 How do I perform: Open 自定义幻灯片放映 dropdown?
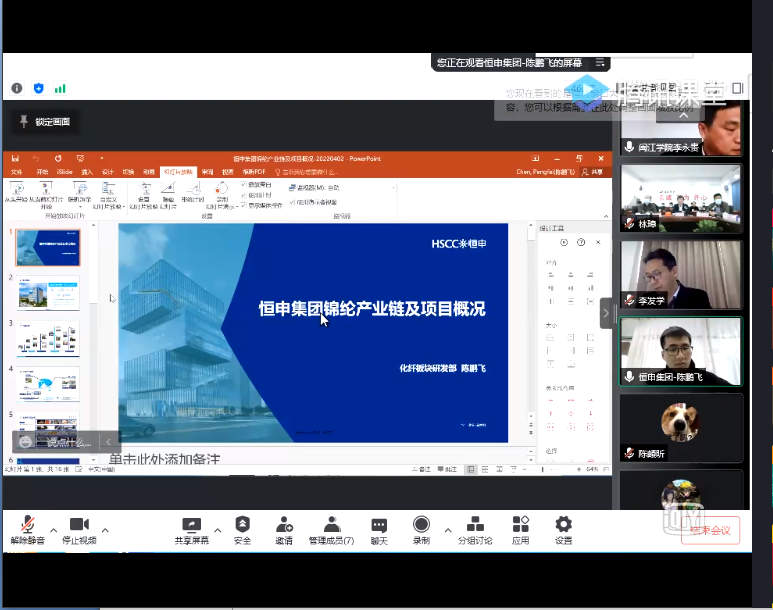(108, 195)
